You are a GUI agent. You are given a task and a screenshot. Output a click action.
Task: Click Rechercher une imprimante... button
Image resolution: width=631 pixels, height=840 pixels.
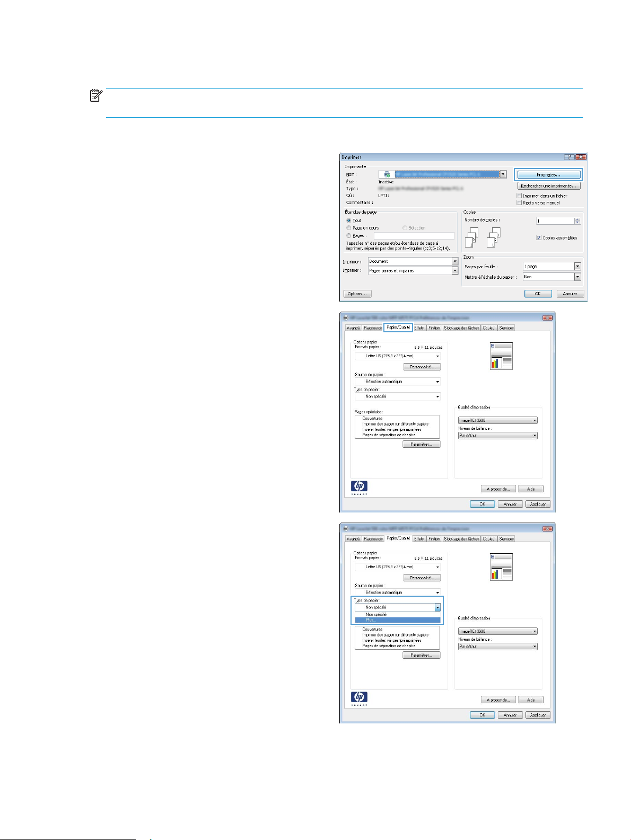point(549,186)
